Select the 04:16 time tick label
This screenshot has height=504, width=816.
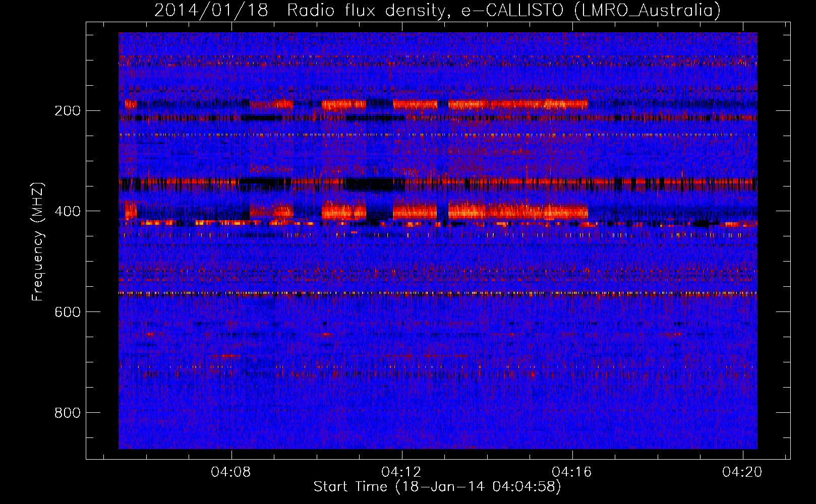point(572,472)
